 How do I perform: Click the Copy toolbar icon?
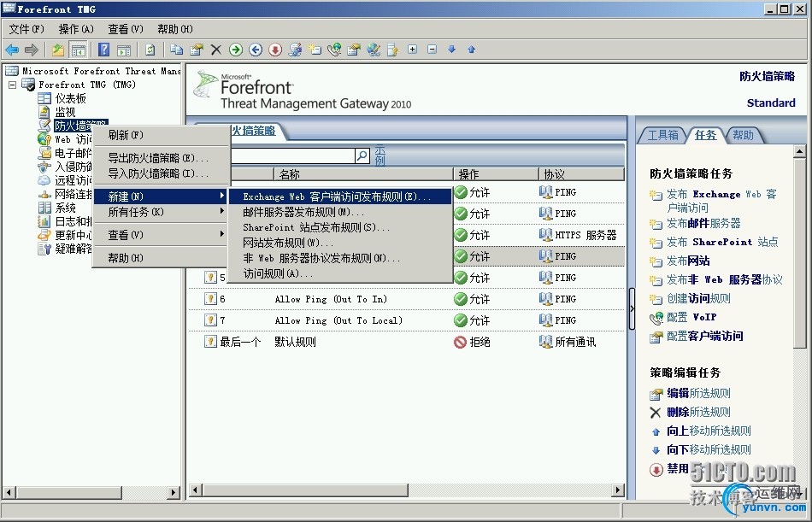coord(177,50)
